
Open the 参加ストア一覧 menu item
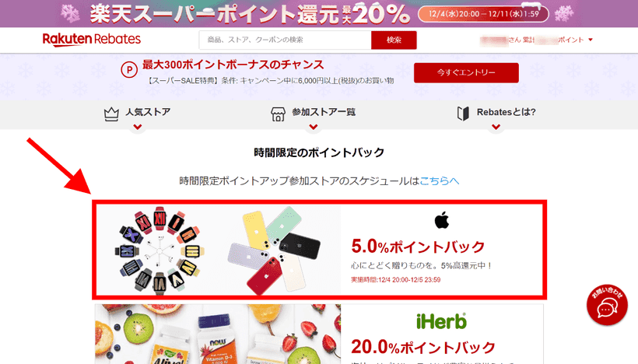(324, 112)
